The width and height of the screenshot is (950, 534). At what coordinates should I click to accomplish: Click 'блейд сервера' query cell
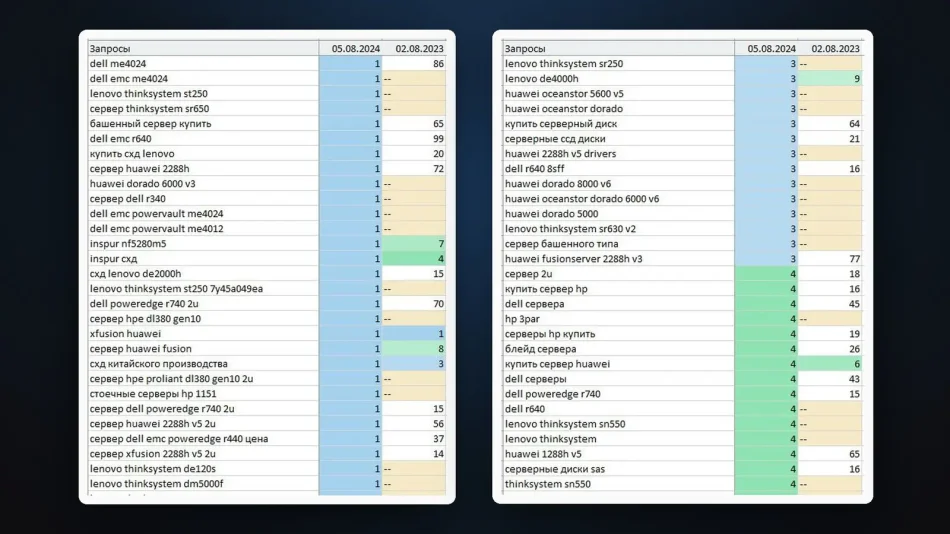click(619, 349)
